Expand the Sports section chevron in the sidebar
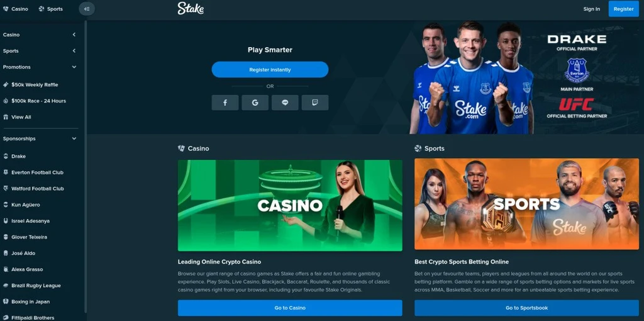 [74, 51]
